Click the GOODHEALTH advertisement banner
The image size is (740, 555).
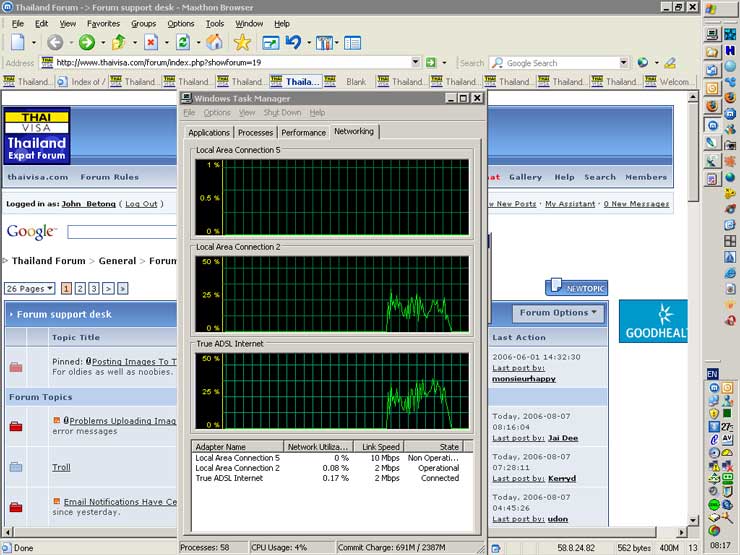653,321
